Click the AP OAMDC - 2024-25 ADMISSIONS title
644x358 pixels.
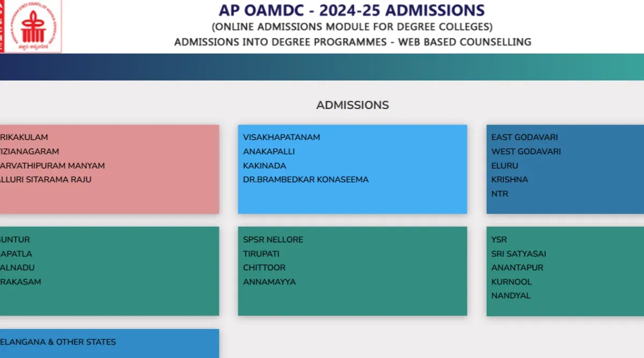pyautogui.click(x=352, y=10)
